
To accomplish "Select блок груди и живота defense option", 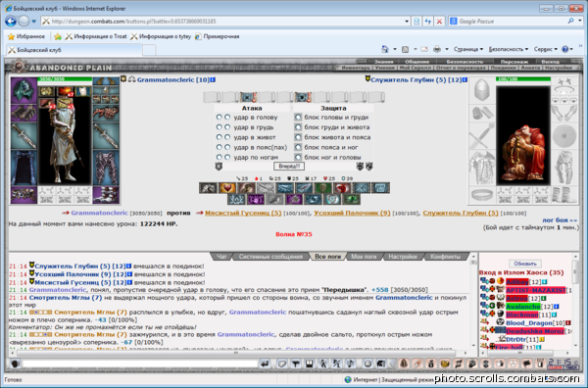I will point(298,127).
